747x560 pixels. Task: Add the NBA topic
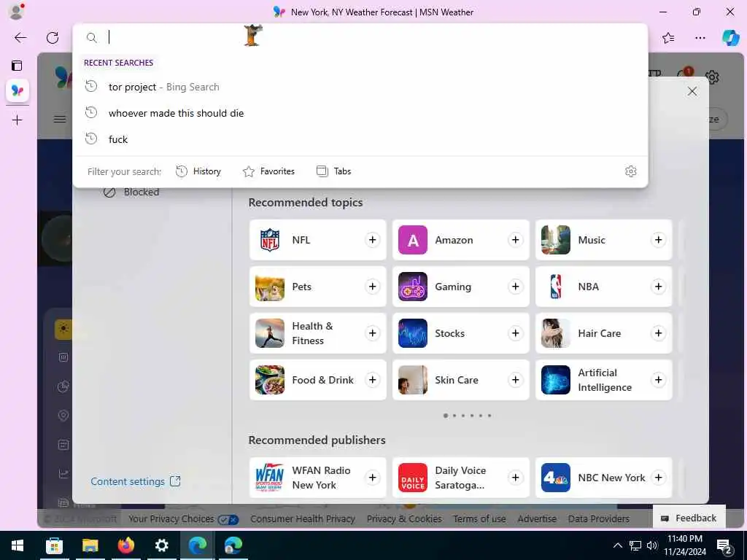click(659, 287)
